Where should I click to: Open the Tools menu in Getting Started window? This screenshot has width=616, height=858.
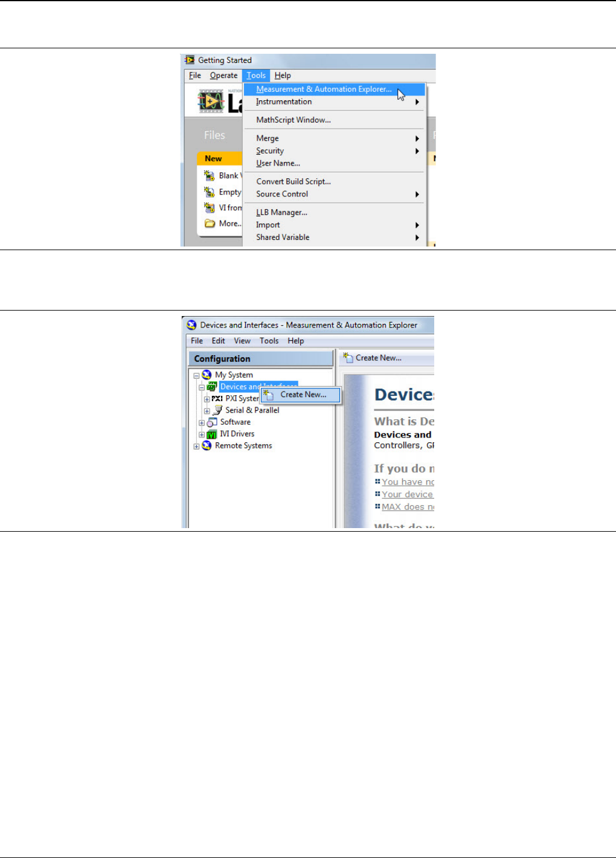click(256, 76)
